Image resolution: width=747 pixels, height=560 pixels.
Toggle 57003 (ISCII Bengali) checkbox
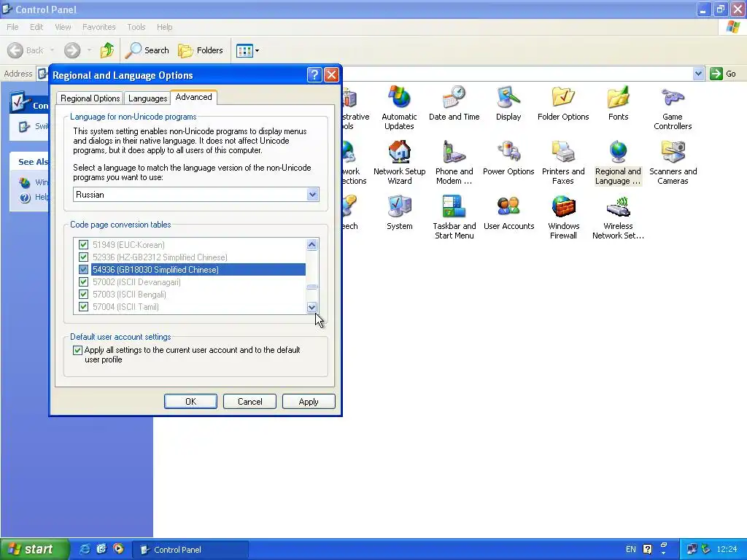pos(83,295)
